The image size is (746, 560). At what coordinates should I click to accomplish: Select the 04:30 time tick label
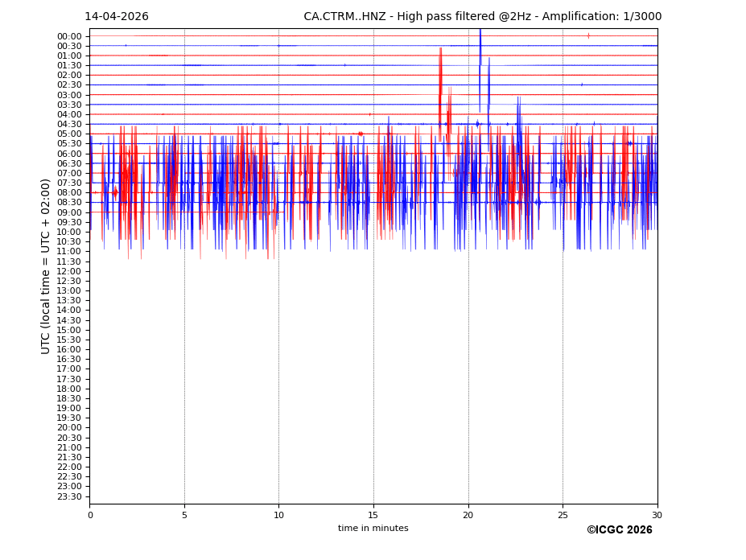click(69, 125)
